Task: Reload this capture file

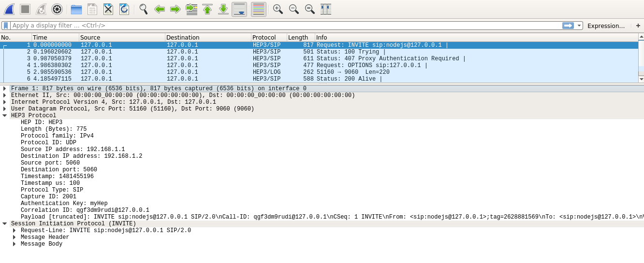Action: (124, 9)
